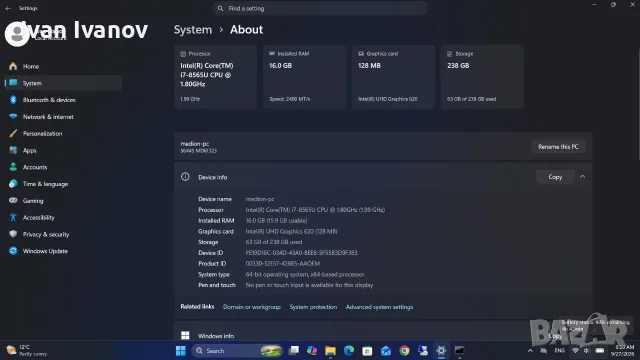Open Advanced system settings link
Image resolution: width=640 pixels, height=360 pixels.
click(379, 307)
